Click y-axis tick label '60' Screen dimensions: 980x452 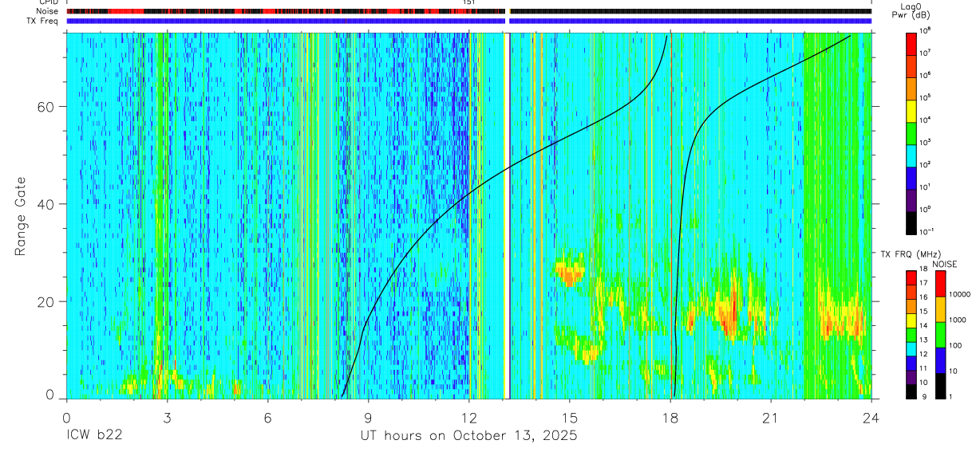[x=45, y=107]
